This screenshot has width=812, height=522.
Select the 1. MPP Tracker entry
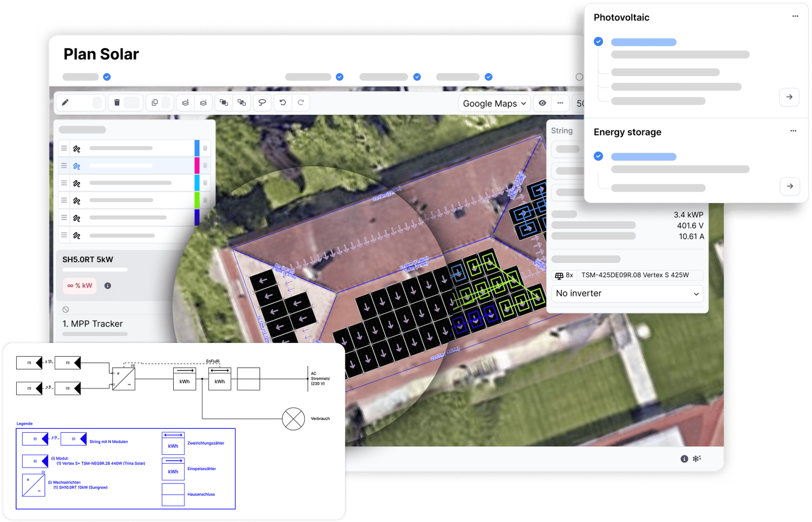click(x=93, y=324)
